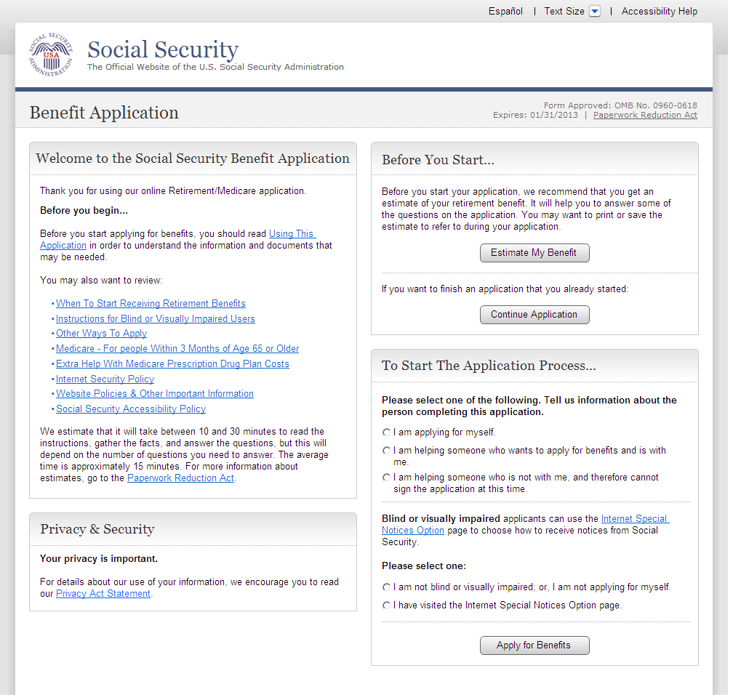Click the Social Security Administration seal logo
The image size is (733, 700).
(x=51, y=55)
